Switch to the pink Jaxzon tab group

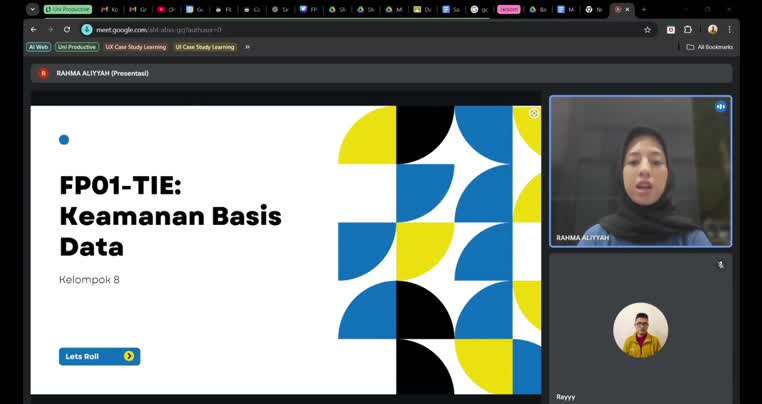(509, 9)
